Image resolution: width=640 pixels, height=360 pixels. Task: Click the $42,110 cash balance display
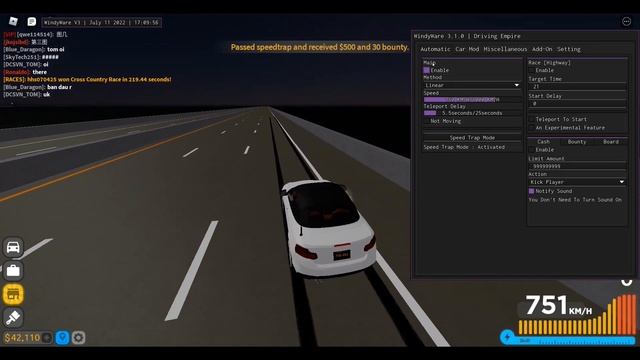tap(22, 338)
